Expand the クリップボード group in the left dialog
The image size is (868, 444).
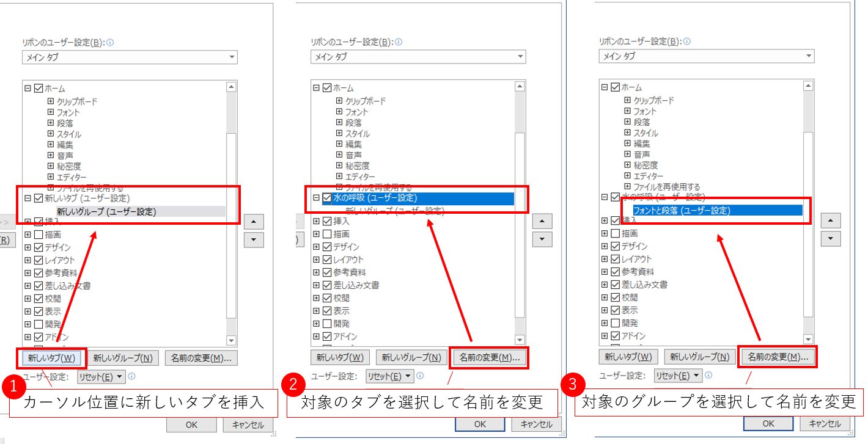[x=51, y=101]
